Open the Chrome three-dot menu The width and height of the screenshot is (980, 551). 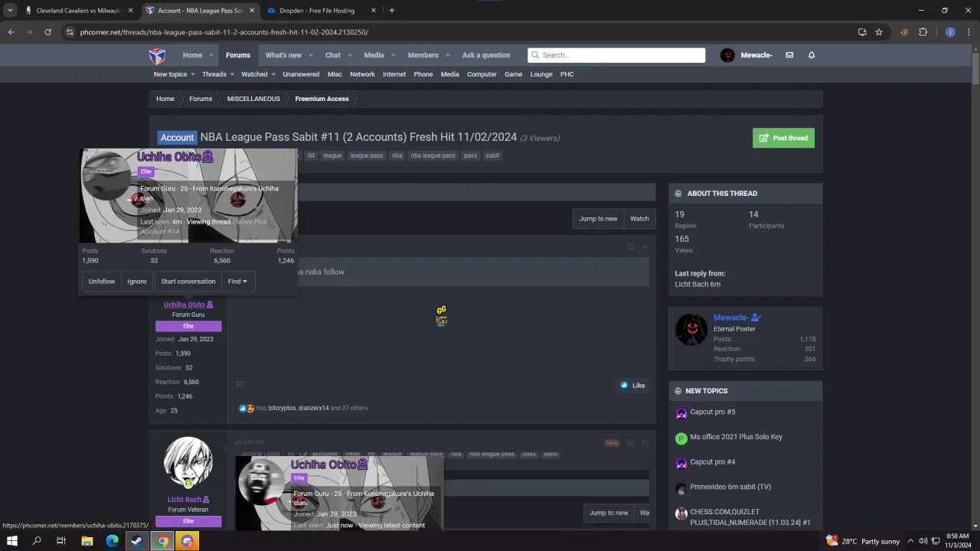click(969, 32)
